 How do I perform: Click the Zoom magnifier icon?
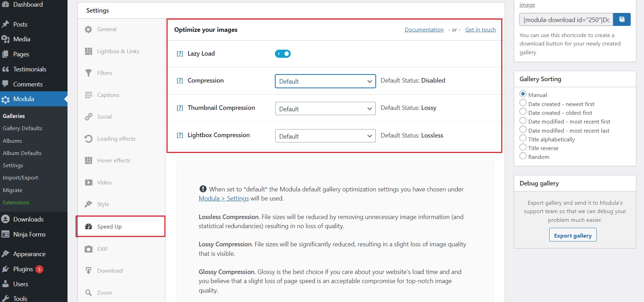click(89, 293)
